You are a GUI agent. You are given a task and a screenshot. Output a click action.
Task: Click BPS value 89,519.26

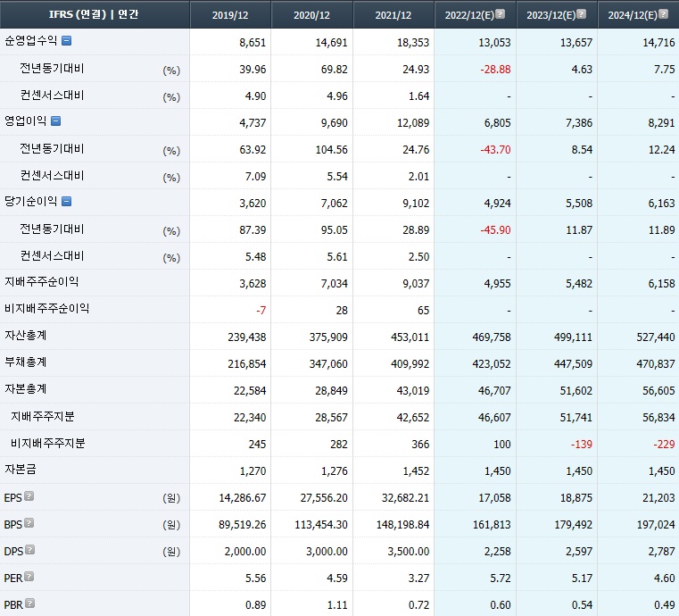coord(242,525)
